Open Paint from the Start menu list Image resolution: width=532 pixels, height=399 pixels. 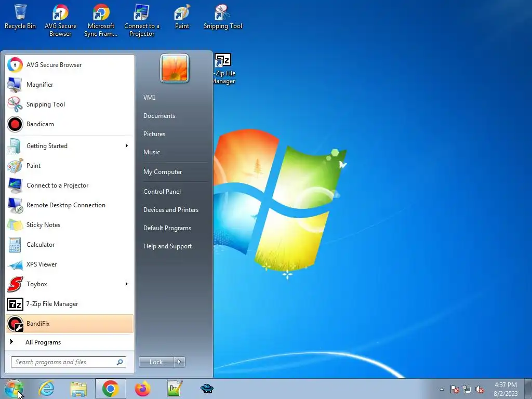(70, 166)
